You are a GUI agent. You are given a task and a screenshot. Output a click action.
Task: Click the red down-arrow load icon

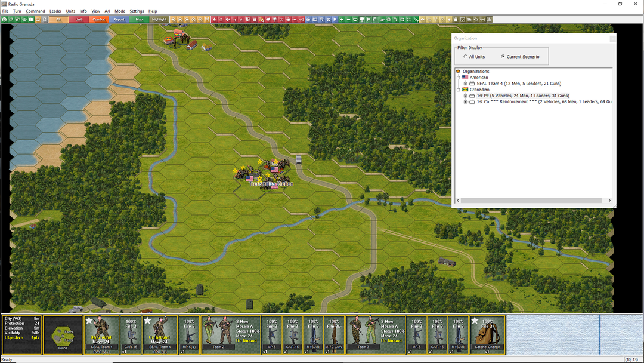214,19
